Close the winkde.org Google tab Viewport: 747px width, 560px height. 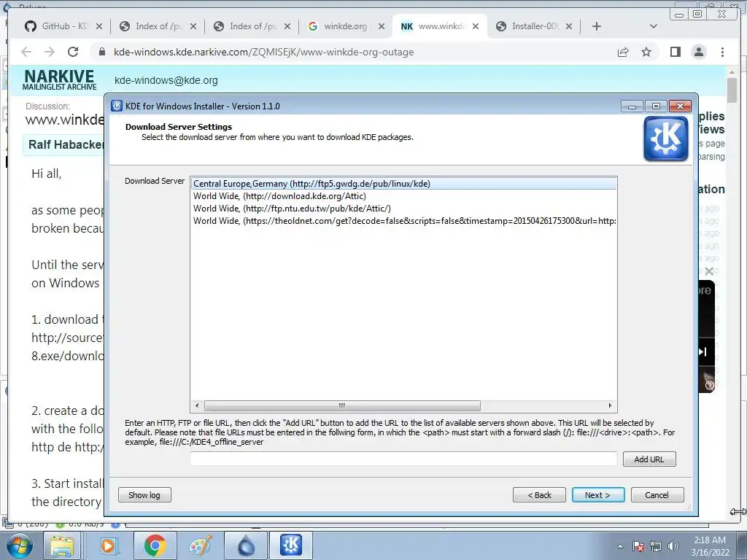tap(382, 26)
